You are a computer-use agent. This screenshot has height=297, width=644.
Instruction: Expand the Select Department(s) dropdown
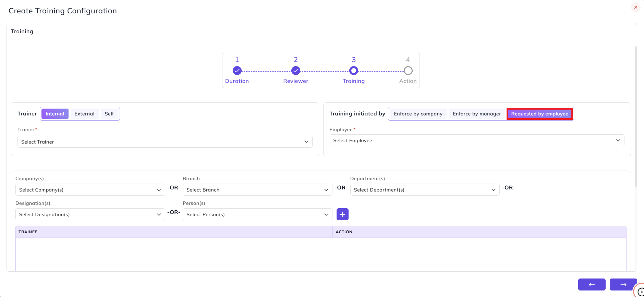[425, 190]
